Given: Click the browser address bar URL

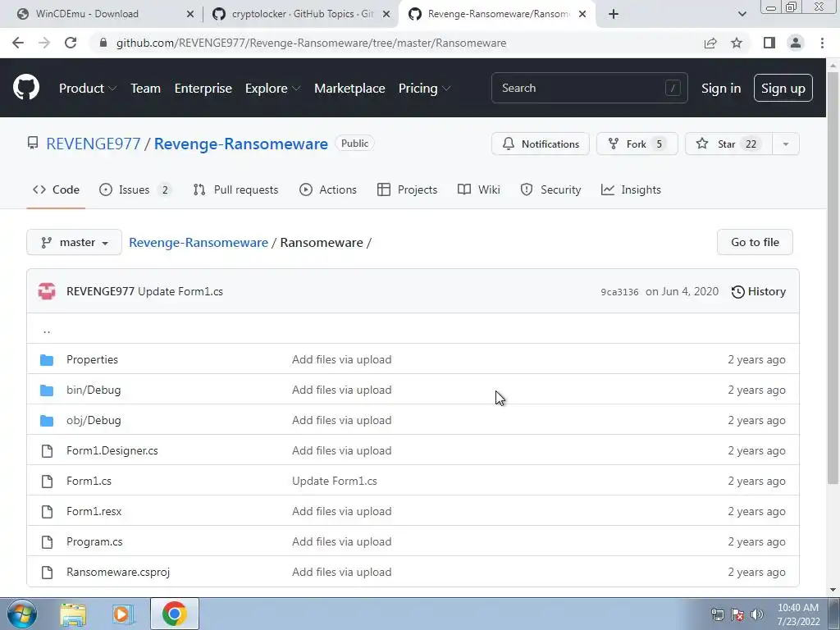Looking at the screenshot, I should click(x=311, y=43).
